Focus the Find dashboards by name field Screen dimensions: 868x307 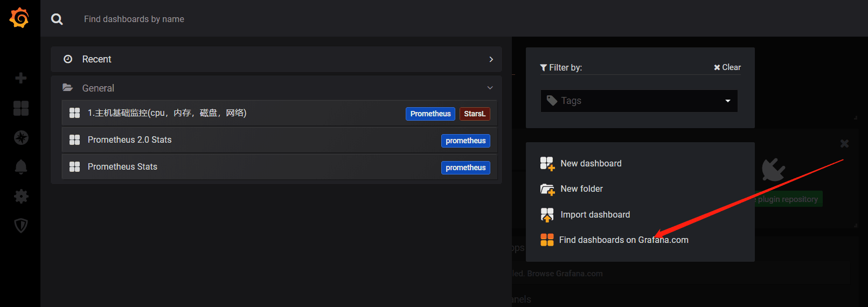coord(134,19)
